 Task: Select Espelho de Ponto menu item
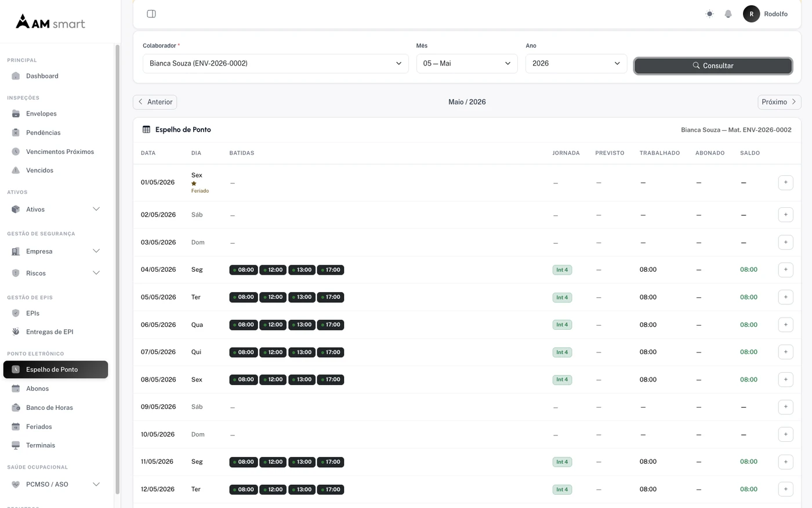click(x=56, y=370)
